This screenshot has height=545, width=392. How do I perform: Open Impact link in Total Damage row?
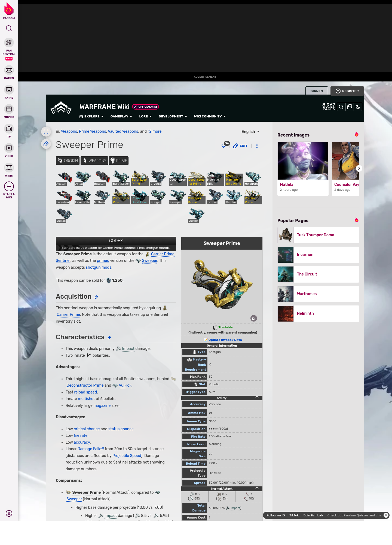pyautogui.click(x=235, y=508)
